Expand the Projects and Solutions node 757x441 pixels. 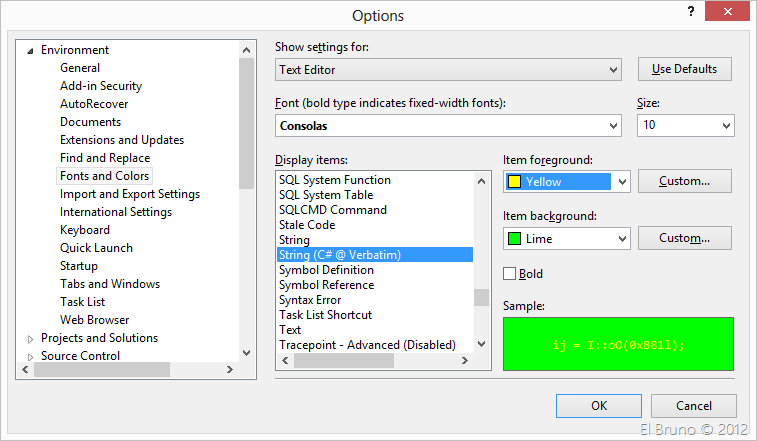30,339
